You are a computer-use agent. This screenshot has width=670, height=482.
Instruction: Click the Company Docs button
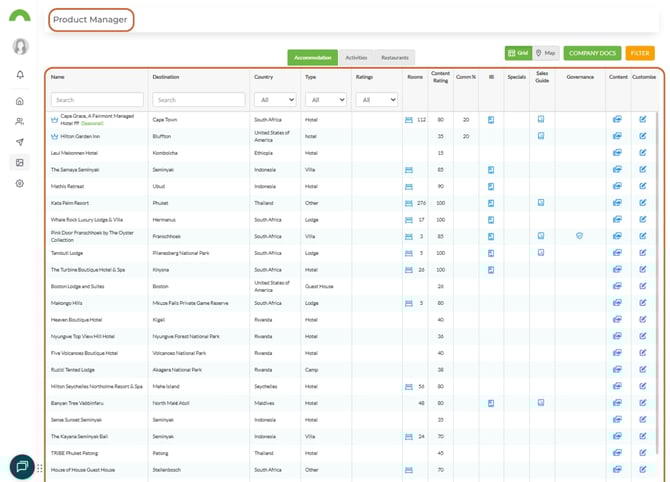coord(592,52)
